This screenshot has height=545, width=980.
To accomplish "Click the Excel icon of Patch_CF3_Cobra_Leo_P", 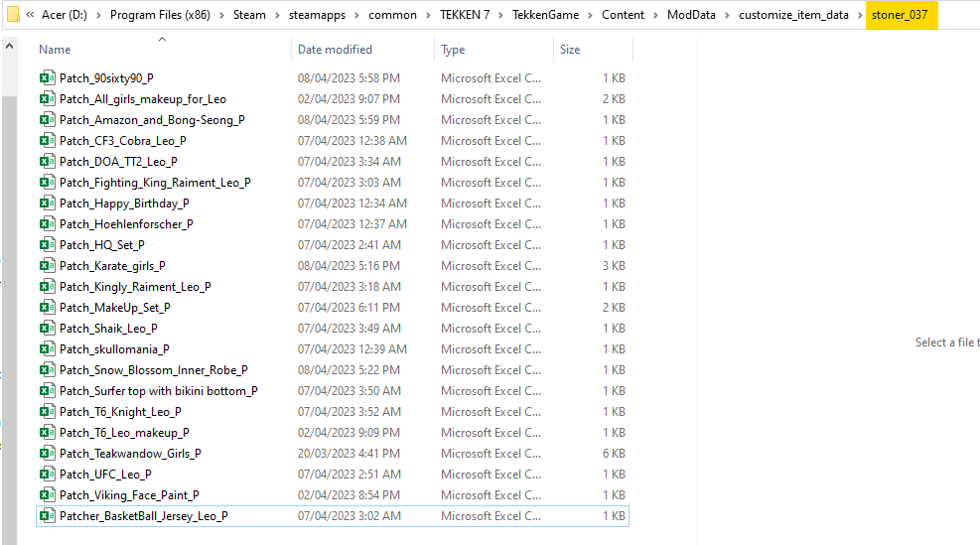I will pyautogui.click(x=47, y=141).
